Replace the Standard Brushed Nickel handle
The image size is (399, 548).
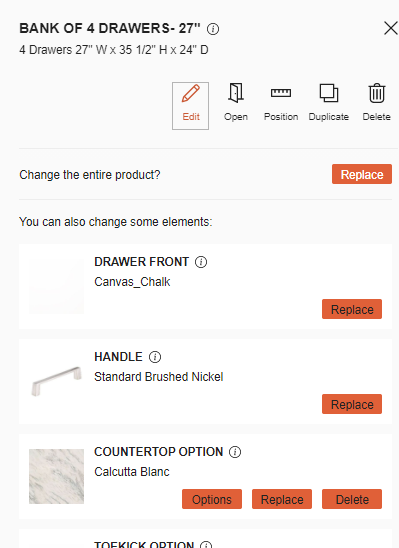pyautogui.click(x=352, y=404)
